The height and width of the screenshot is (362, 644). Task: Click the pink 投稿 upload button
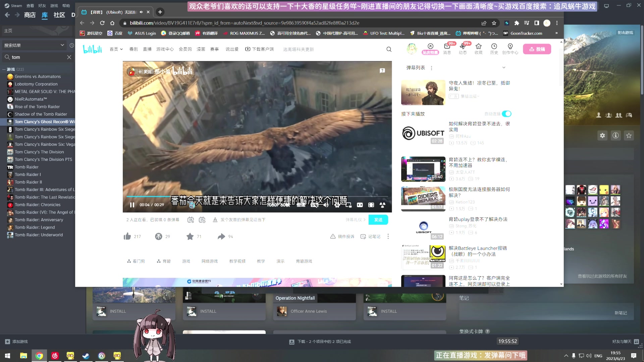point(537,49)
